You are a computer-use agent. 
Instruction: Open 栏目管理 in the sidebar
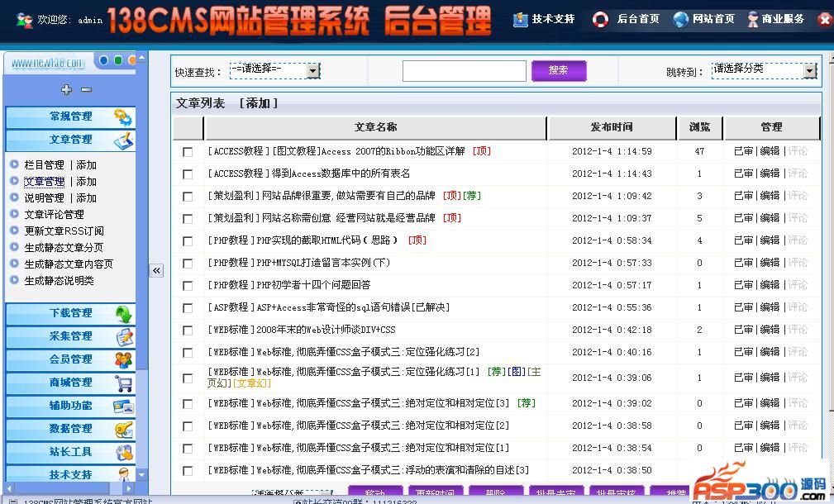pyautogui.click(x=44, y=164)
